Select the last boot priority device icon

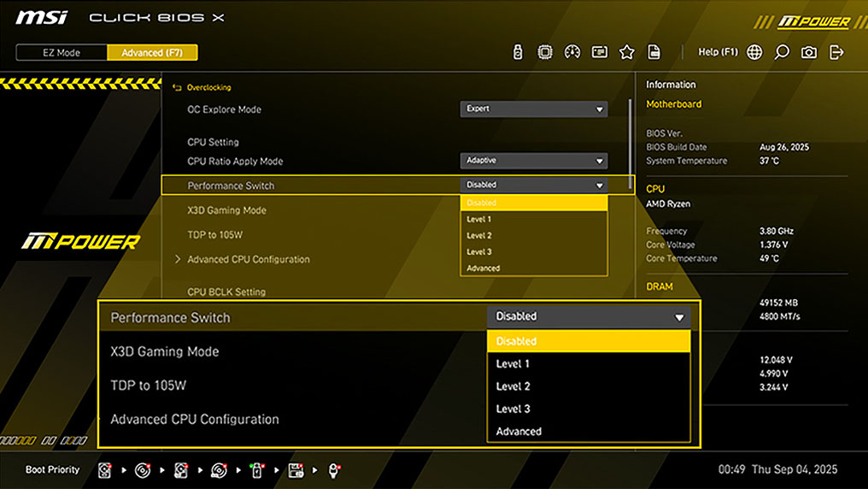334,470
